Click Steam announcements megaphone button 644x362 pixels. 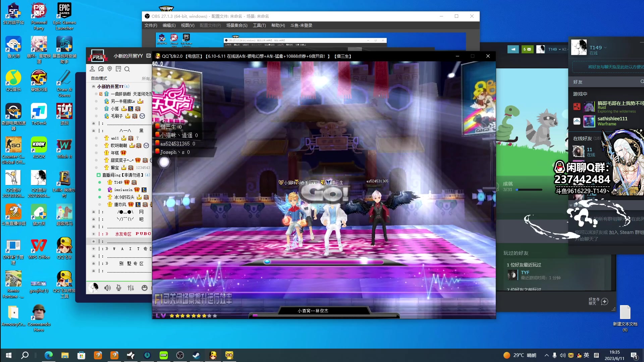[513, 49]
